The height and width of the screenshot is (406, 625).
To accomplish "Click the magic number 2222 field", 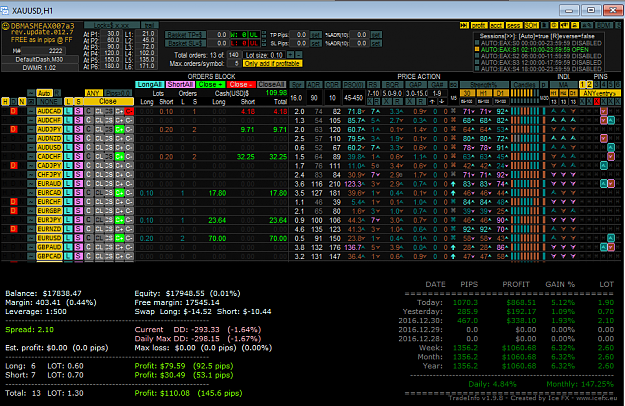I will (43, 51).
